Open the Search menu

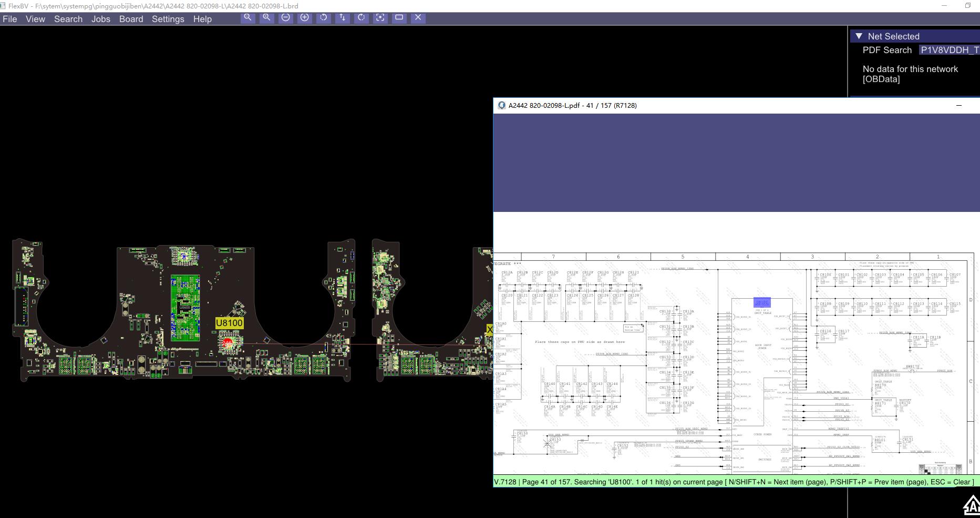(68, 19)
